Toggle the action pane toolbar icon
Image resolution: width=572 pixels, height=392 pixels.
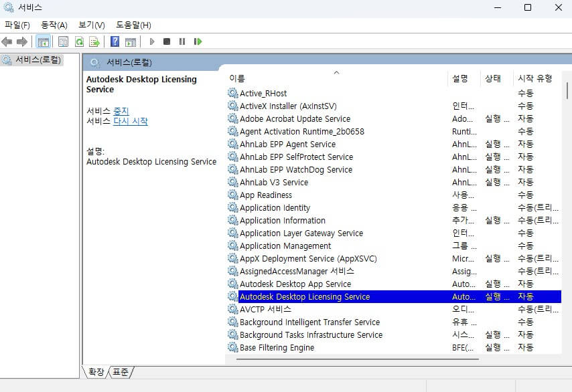pyautogui.click(x=130, y=42)
